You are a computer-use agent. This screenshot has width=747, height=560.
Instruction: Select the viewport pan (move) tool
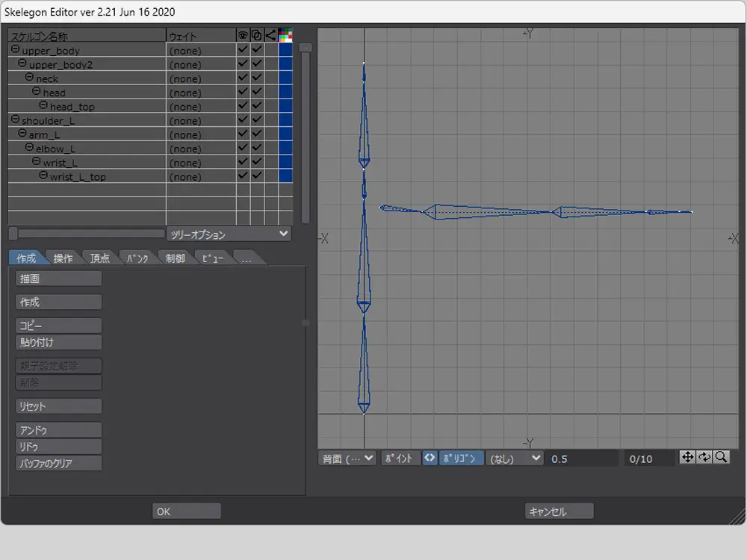(x=687, y=457)
